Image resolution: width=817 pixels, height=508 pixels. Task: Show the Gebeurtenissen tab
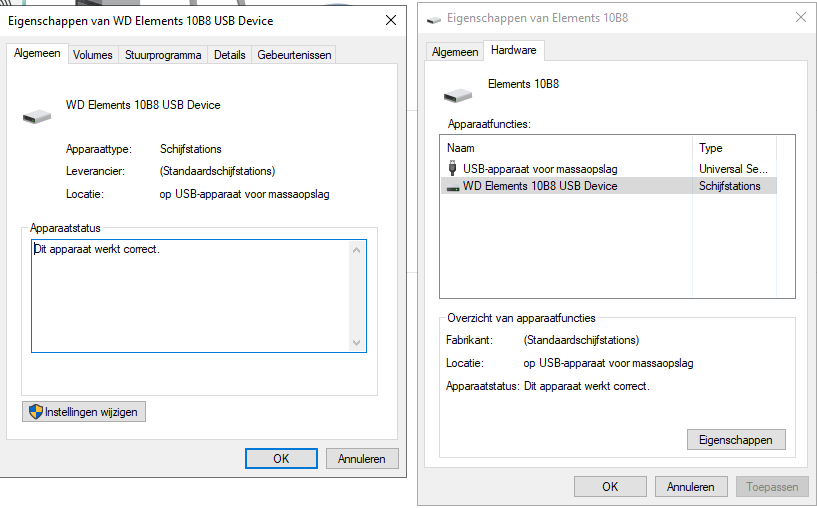coord(295,55)
